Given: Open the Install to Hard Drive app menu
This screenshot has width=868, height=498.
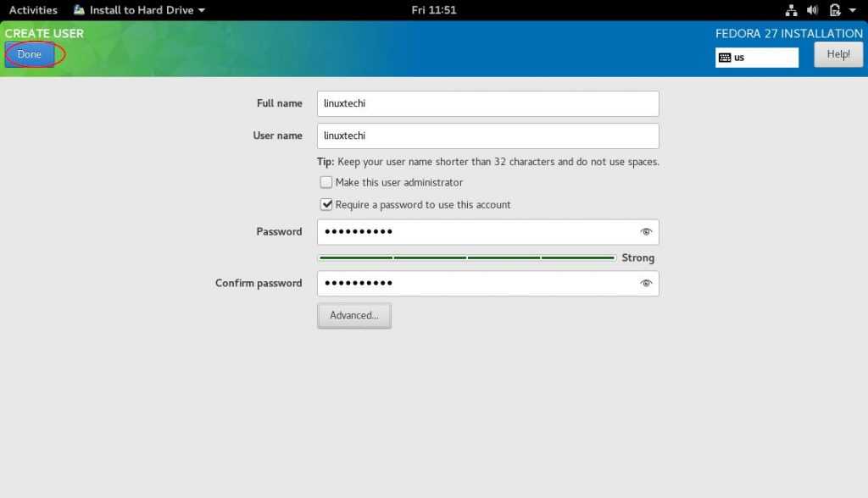Looking at the screenshot, I should (140, 10).
